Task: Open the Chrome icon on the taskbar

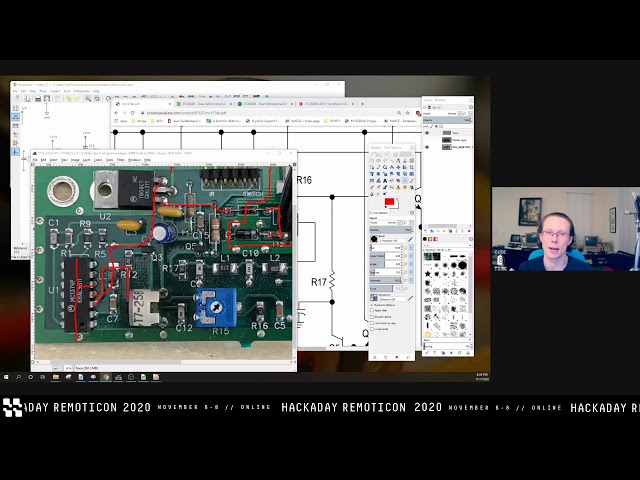Action: tap(106, 377)
